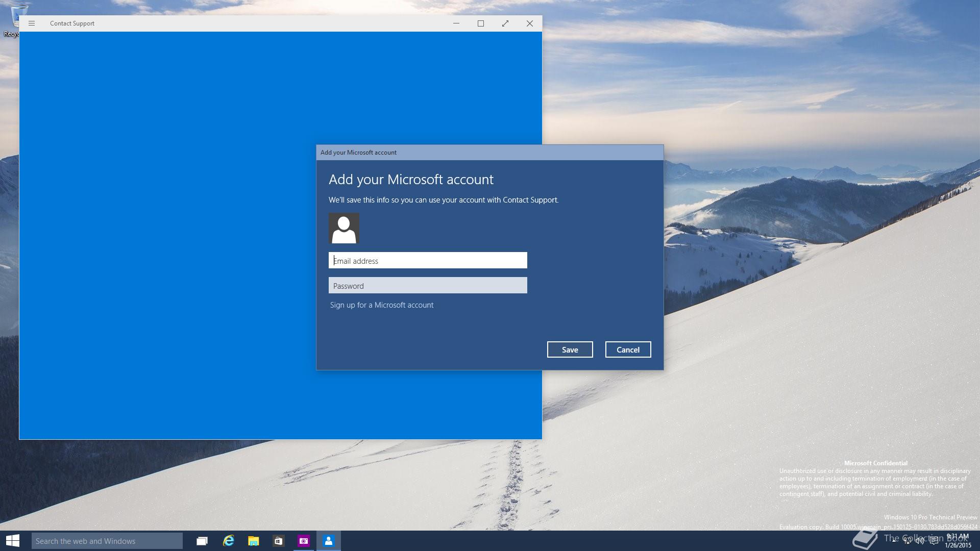Image resolution: width=980 pixels, height=551 pixels.
Task: Click the user avatar picture in dialog
Action: [344, 228]
